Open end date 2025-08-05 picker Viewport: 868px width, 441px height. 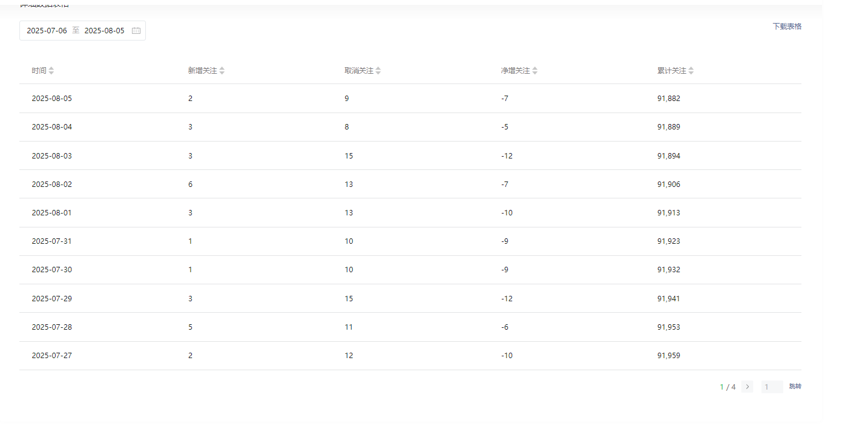pyautogui.click(x=104, y=31)
